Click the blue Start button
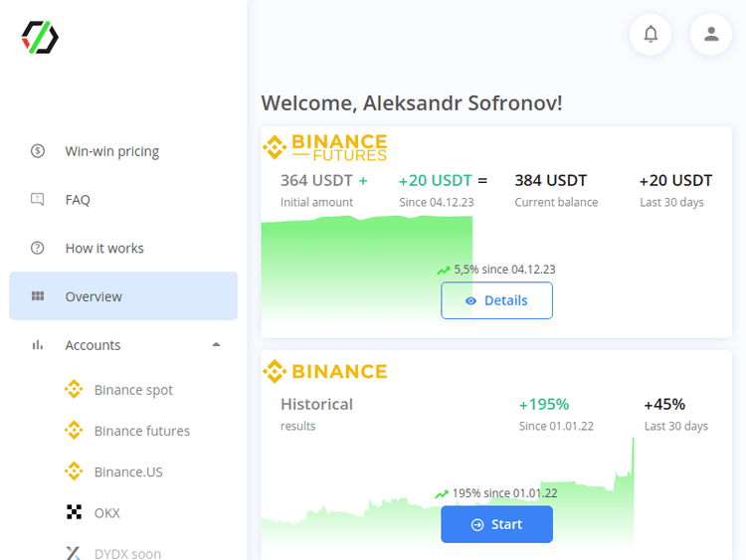The image size is (746, 560). click(496, 524)
